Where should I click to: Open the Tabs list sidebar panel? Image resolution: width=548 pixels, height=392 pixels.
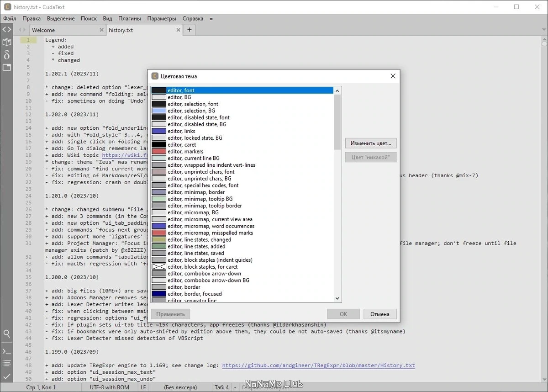6,67
